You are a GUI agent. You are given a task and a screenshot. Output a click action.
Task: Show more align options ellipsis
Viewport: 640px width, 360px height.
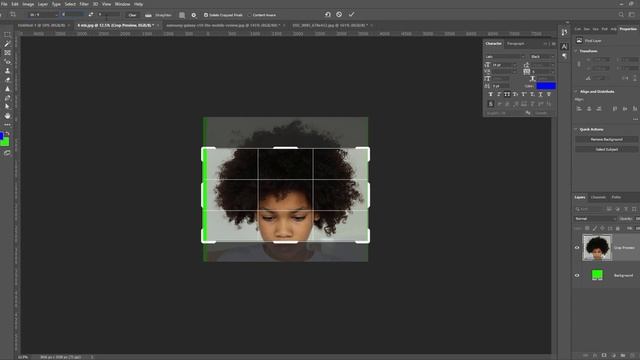tap(635, 119)
